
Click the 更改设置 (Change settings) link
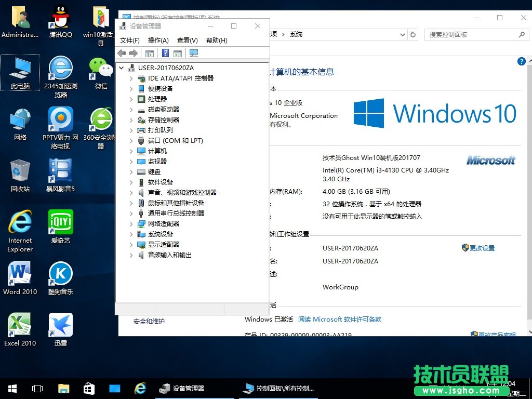pyautogui.click(x=482, y=248)
